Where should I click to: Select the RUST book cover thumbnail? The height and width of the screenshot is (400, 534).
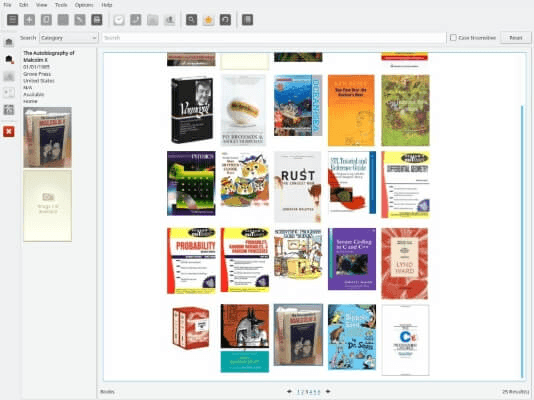pyautogui.click(x=298, y=187)
